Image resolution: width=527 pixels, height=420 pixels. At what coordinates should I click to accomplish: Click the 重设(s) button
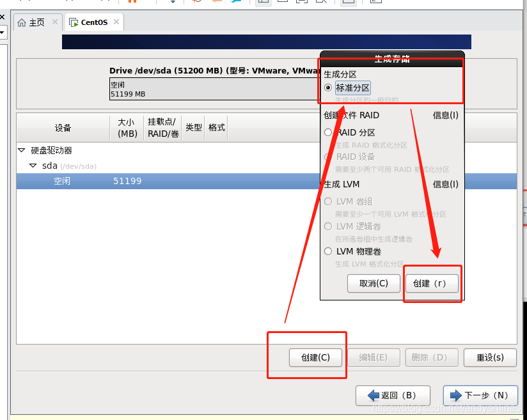pos(490,357)
